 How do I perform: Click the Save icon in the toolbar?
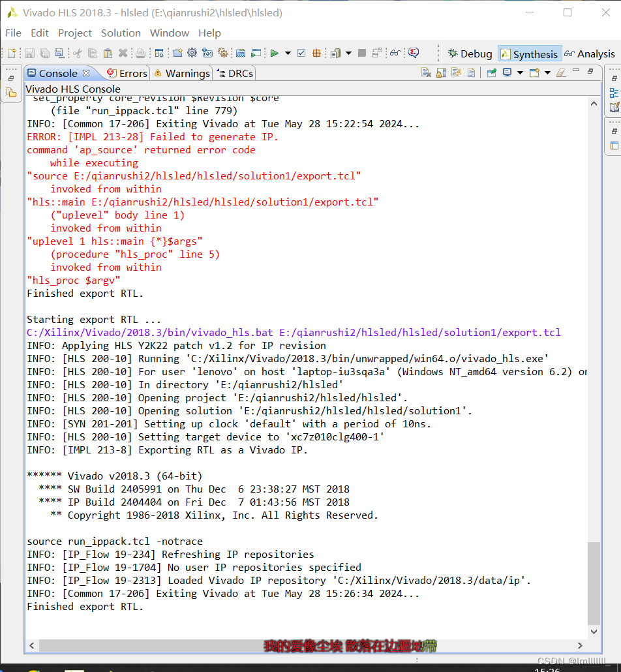pyautogui.click(x=29, y=53)
